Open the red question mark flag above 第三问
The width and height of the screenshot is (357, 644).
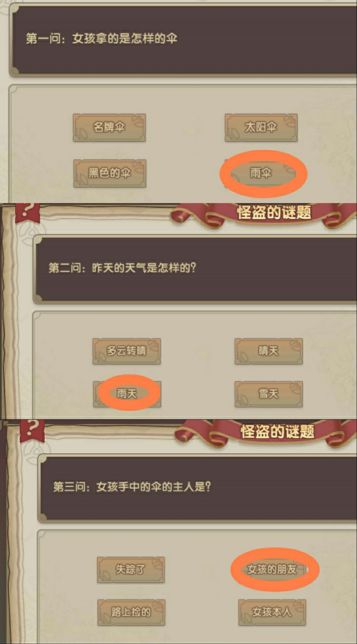[32, 431]
